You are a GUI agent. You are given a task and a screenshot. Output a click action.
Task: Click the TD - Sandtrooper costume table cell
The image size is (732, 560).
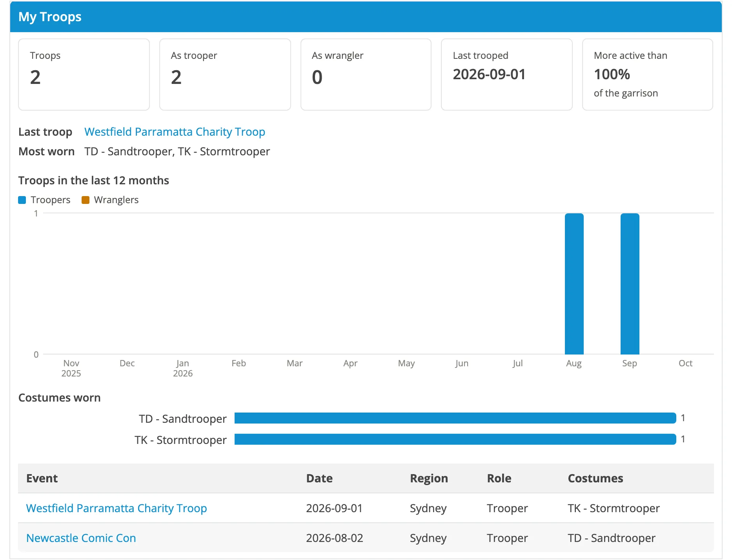(x=612, y=538)
